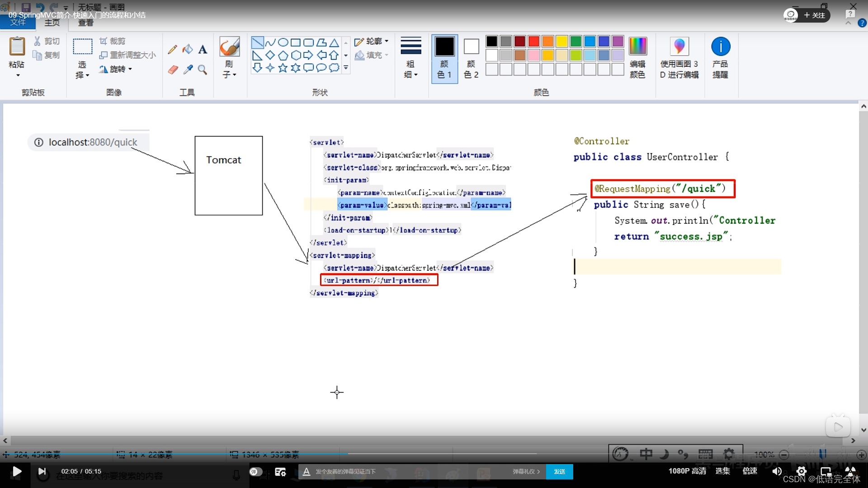
Task: Select the Text tool
Action: pyautogui.click(x=202, y=49)
